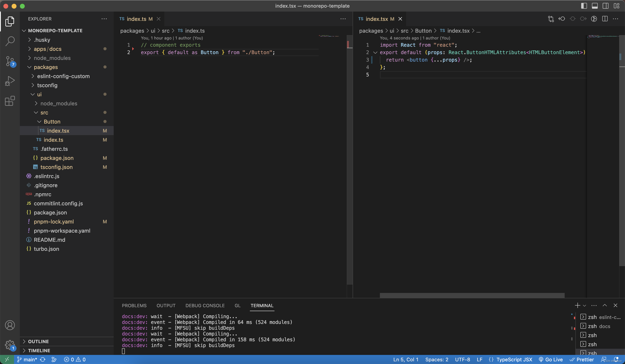Open More Actions for left editor group

click(x=343, y=19)
